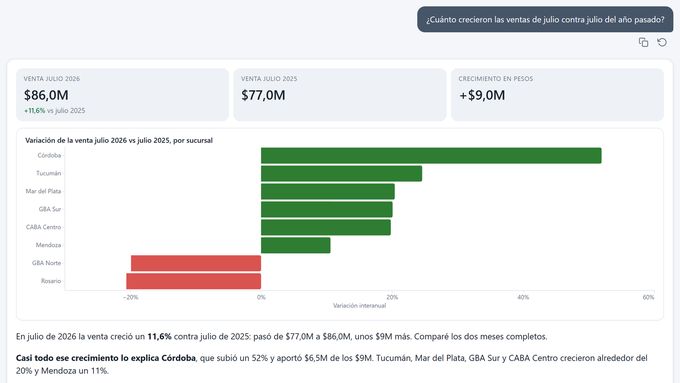Select the bold '11,6%' in the response text

tap(159, 337)
